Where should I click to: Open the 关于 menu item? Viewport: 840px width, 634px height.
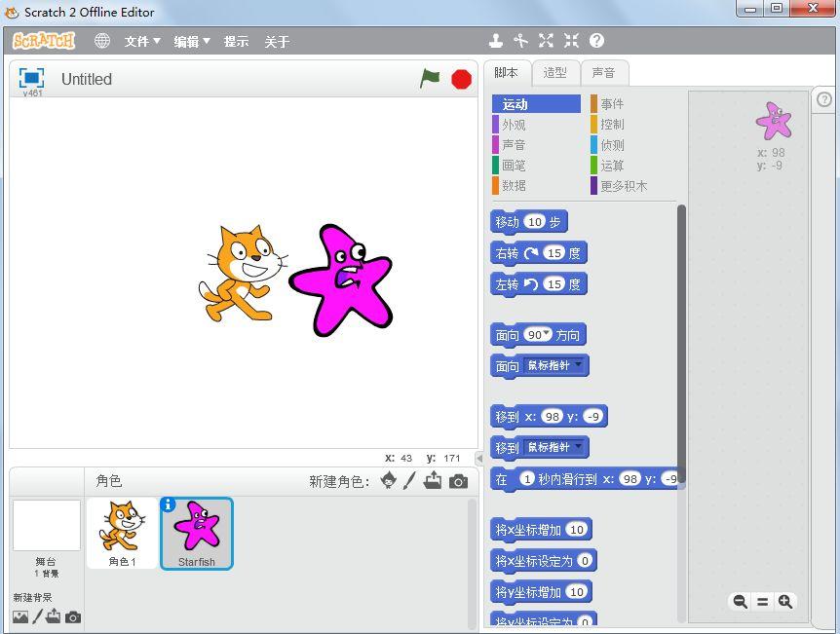pos(277,41)
